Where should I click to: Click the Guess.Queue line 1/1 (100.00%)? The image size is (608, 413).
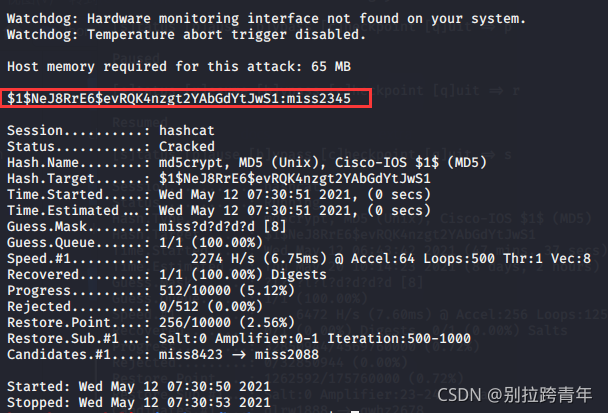tap(135, 242)
